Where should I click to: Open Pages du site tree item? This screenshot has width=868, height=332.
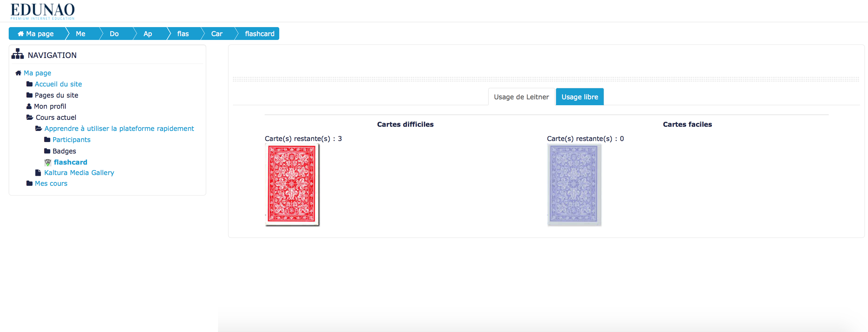click(x=56, y=95)
